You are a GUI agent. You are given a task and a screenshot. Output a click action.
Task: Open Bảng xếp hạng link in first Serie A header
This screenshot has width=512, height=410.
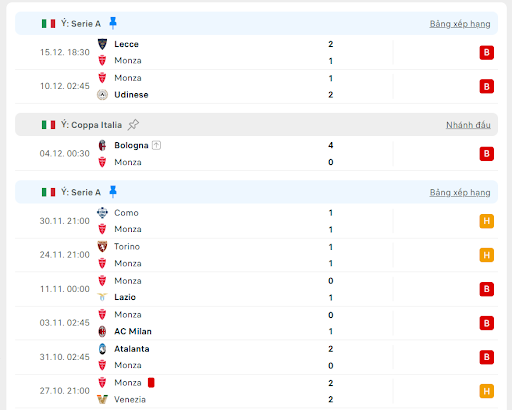(x=460, y=24)
